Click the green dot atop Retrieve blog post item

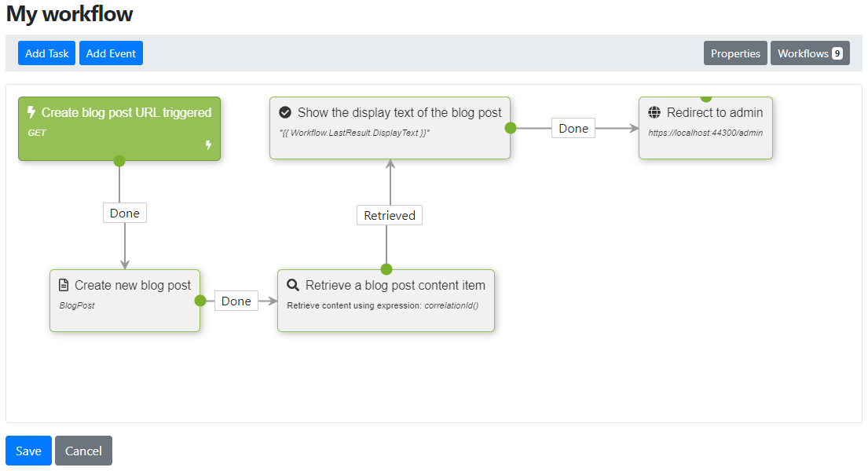click(386, 269)
